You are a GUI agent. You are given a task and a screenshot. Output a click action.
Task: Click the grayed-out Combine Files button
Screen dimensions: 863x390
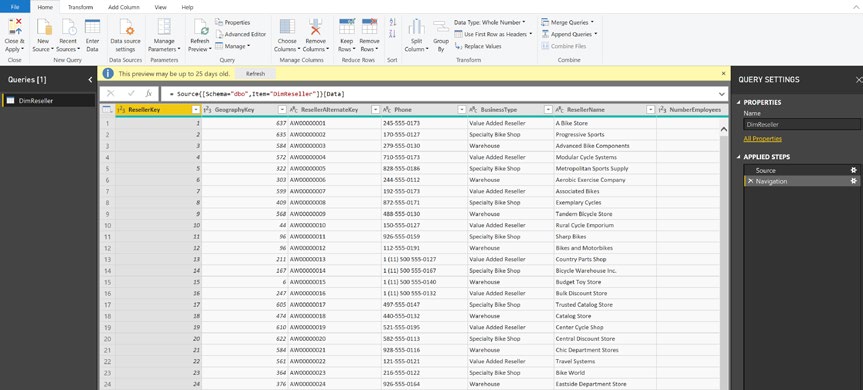click(564, 46)
